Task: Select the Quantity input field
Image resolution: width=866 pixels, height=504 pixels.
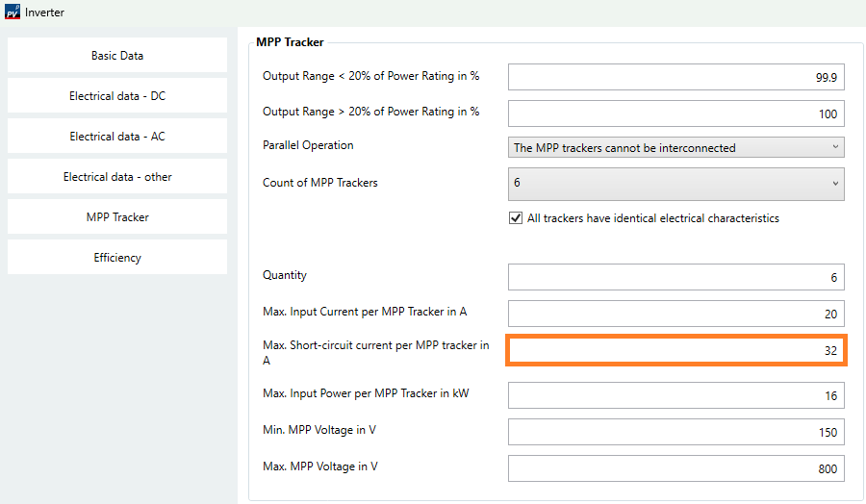Action: tap(675, 277)
